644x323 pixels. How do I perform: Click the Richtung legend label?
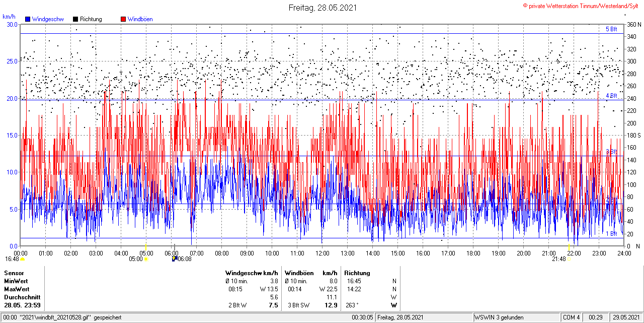tap(91, 19)
